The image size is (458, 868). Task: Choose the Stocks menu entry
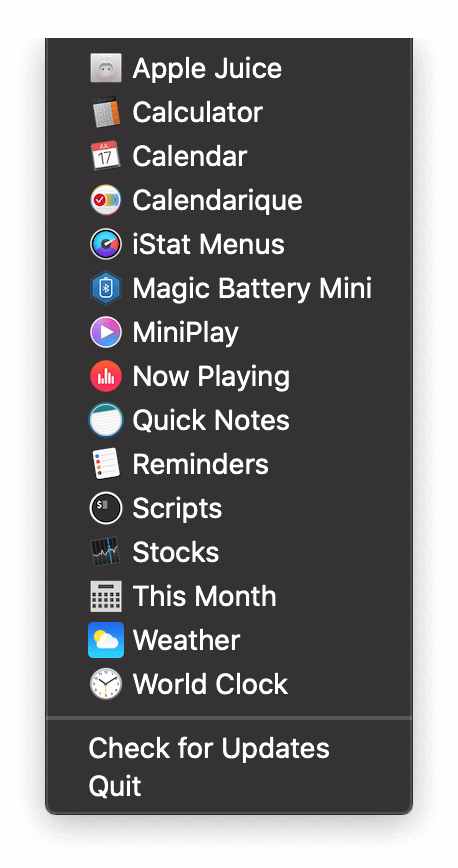(x=229, y=552)
